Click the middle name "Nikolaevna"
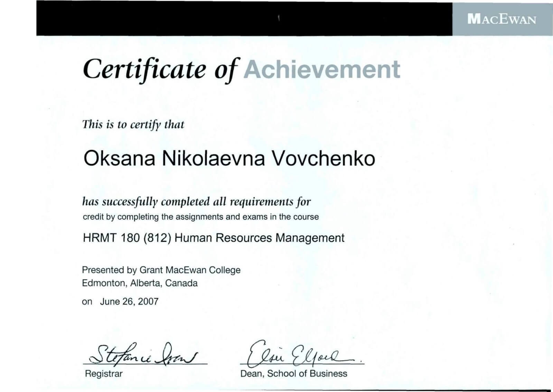Screen dimensions: 553x392 (213, 159)
